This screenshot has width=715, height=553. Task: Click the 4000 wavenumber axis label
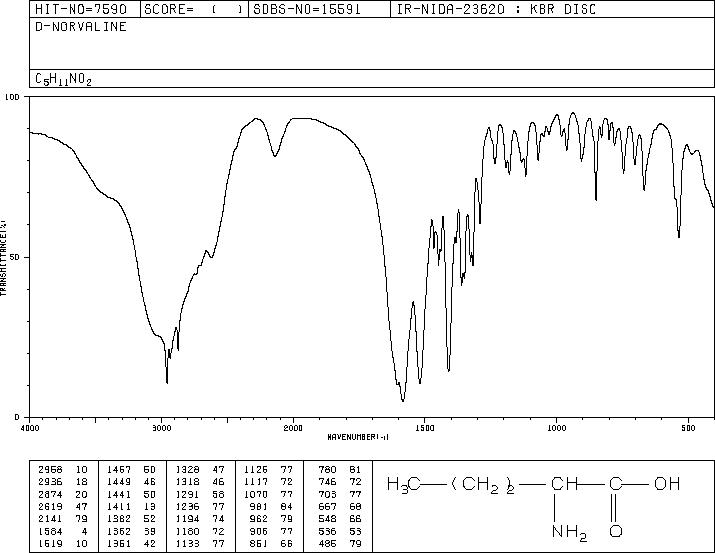click(x=30, y=428)
